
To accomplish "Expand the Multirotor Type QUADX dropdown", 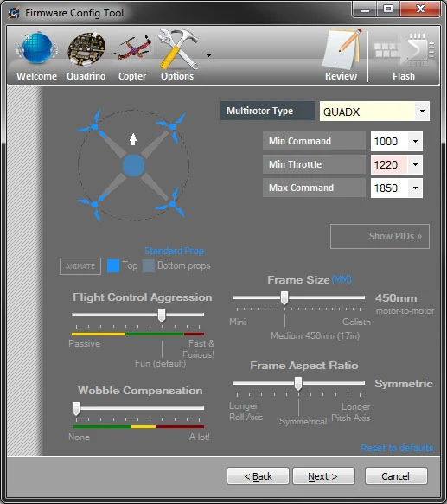I will tap(422, 112).
